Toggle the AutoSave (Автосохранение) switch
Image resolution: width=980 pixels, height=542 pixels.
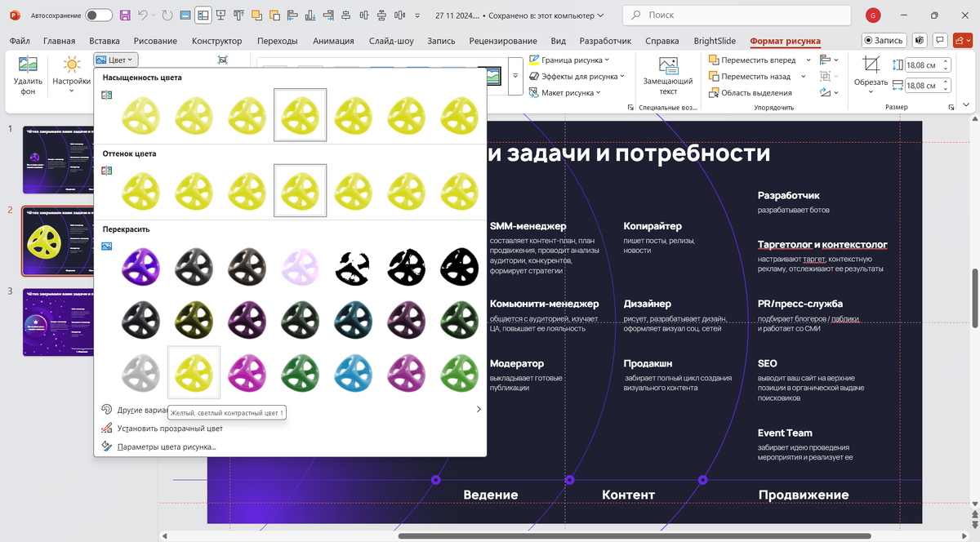pyautogui.click(x=99, y=16)
